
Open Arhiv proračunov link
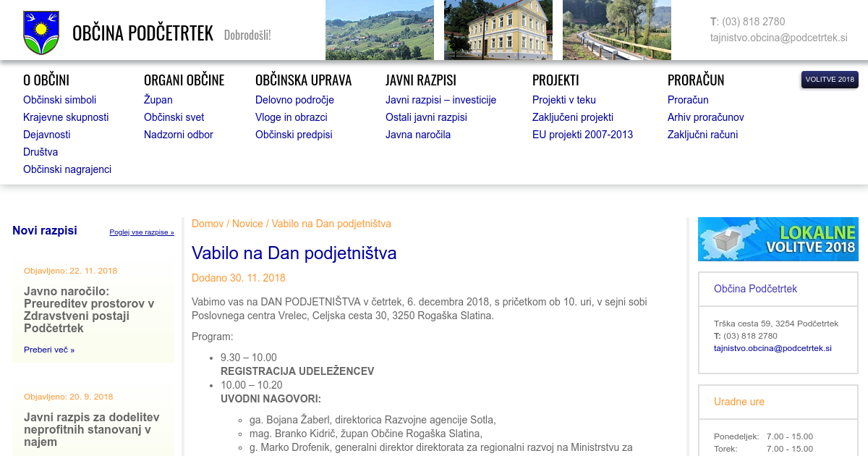click(705, 117)
